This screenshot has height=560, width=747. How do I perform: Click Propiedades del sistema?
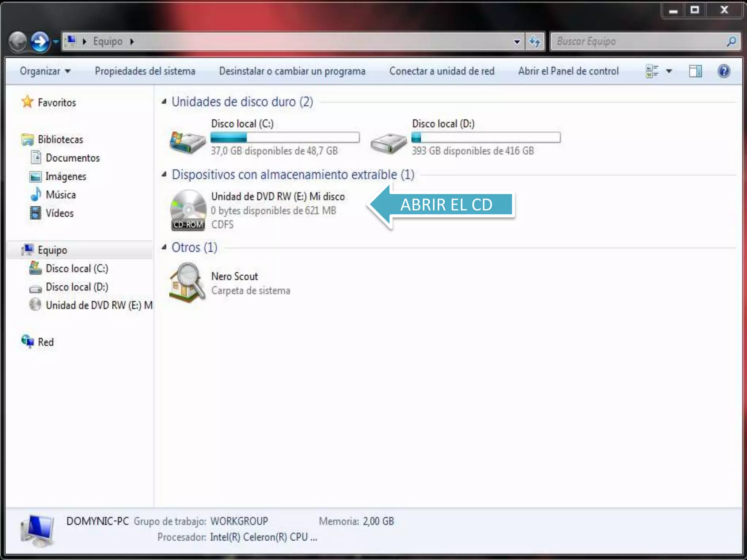coord(145,71)
